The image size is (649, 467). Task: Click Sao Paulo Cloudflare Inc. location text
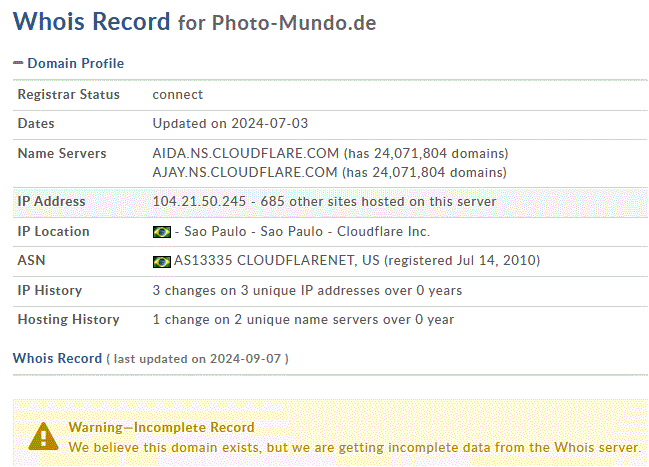click(307, 231)
